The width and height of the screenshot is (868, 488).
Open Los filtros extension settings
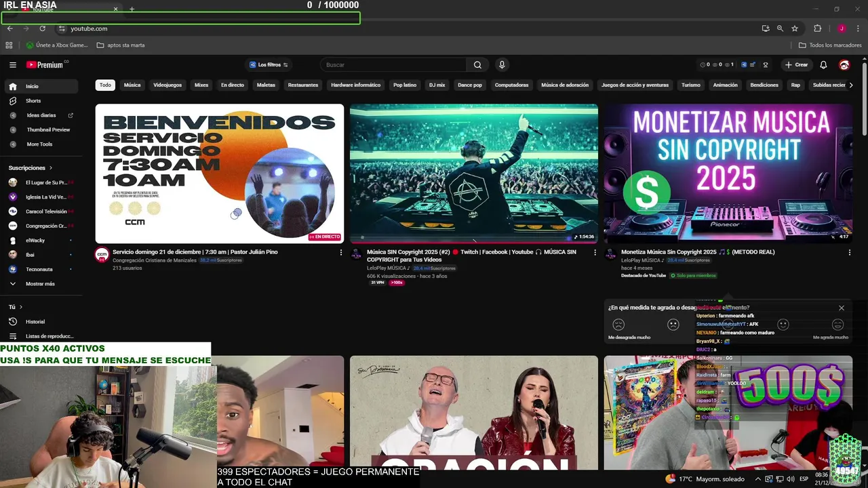pyautogui.click(x=269, y=65)
